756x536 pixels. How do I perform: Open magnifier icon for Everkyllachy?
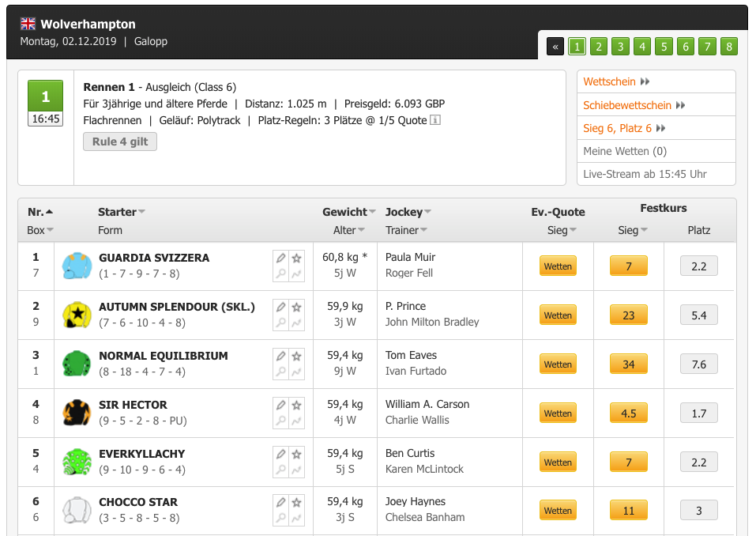(x=280, y=470)
